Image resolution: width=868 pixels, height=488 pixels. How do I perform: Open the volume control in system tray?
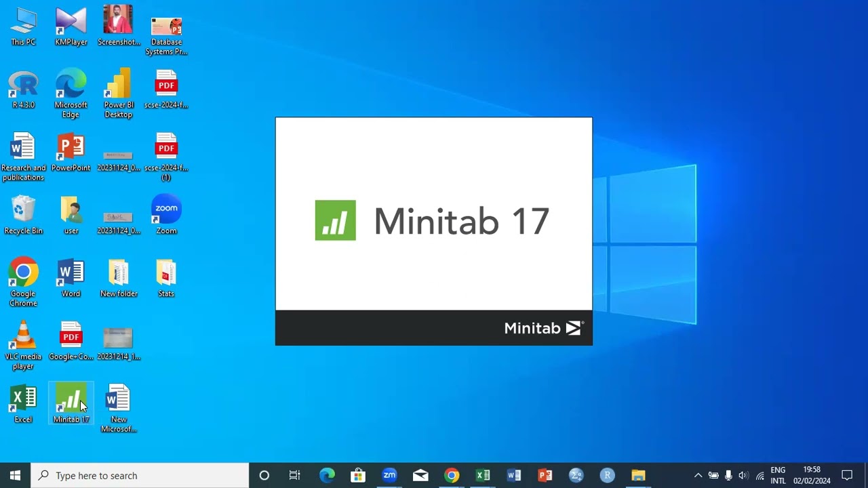[x=744, y=475]
